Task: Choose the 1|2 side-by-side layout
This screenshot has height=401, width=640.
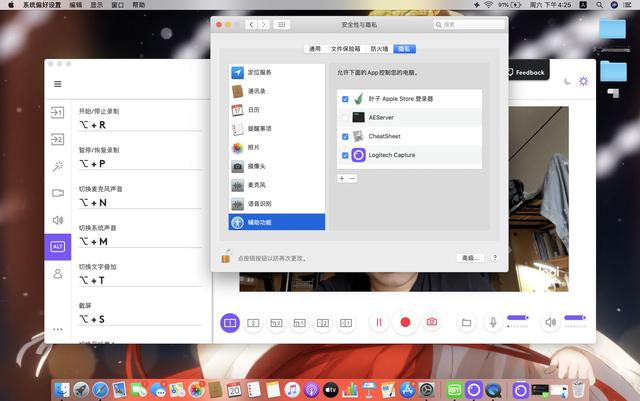Action: tap(323, 323)
